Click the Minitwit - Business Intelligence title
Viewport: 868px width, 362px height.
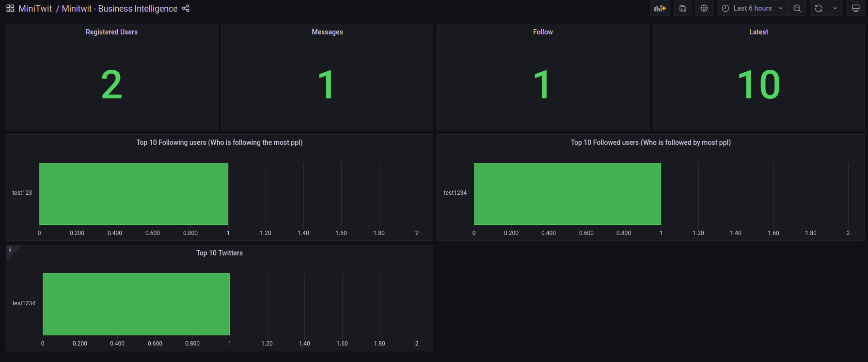pyautogui.click(x=120, y=9)
